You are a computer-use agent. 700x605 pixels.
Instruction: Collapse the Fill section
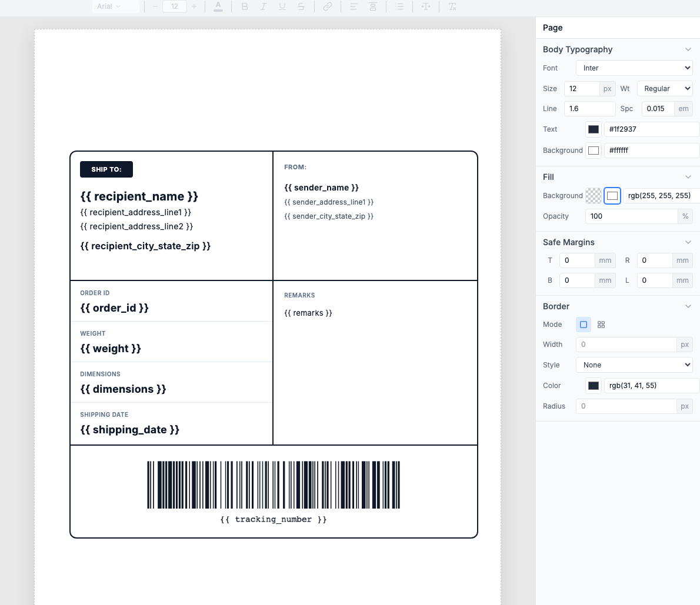point(688,177)
